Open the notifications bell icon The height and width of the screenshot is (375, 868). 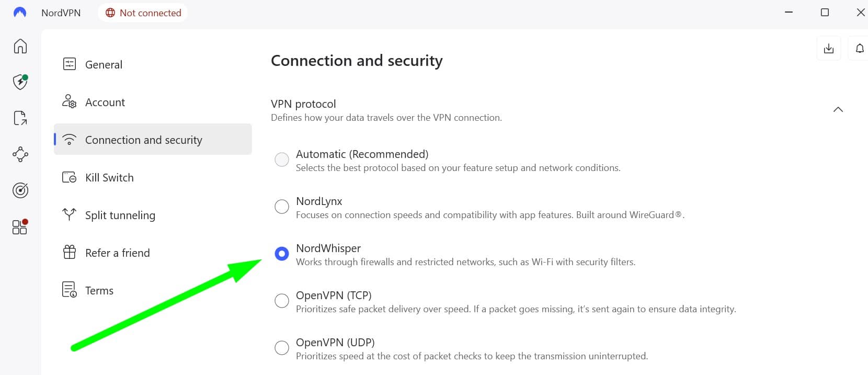(860, 49)
